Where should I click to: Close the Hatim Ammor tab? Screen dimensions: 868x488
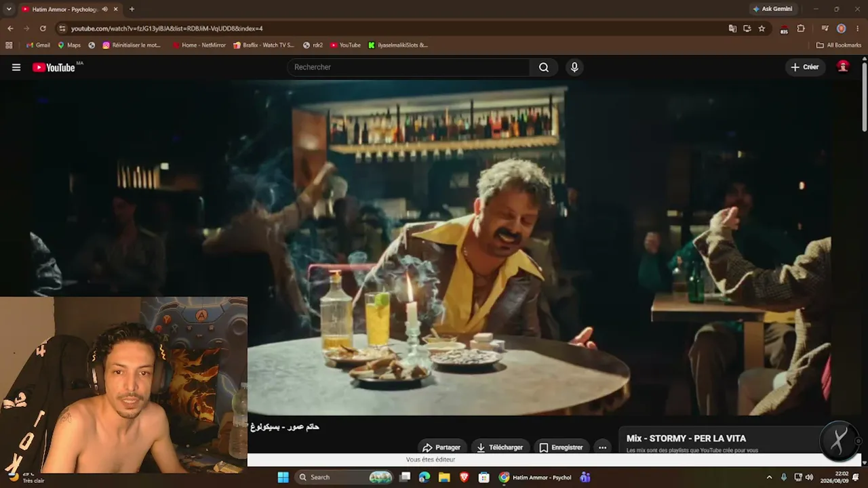pyautogui.click(x=116, y=9)
